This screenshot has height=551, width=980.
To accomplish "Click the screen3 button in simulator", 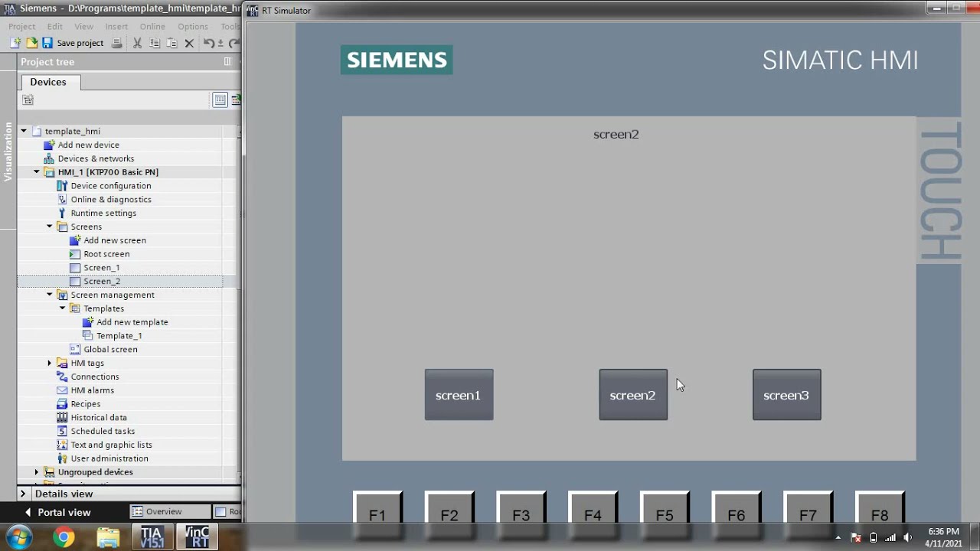I will (x=787, y=395).
